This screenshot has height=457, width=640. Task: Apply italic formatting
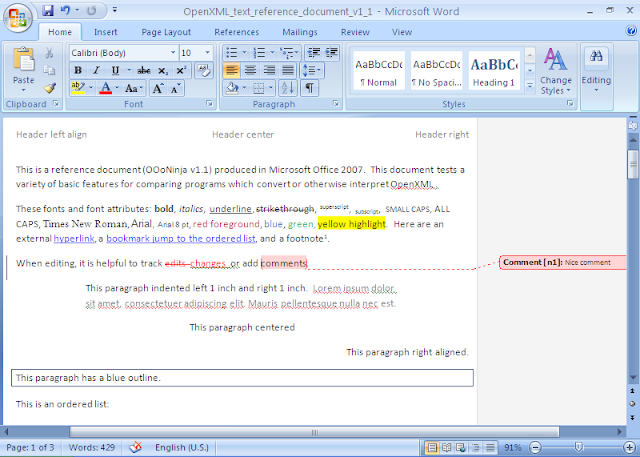97,70
